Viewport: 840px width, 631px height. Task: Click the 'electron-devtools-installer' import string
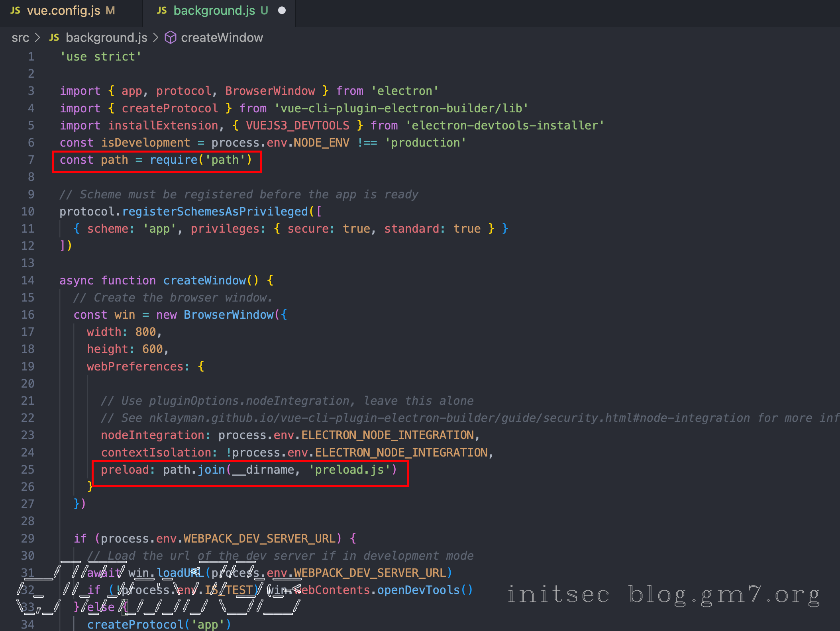coord(504,125)
